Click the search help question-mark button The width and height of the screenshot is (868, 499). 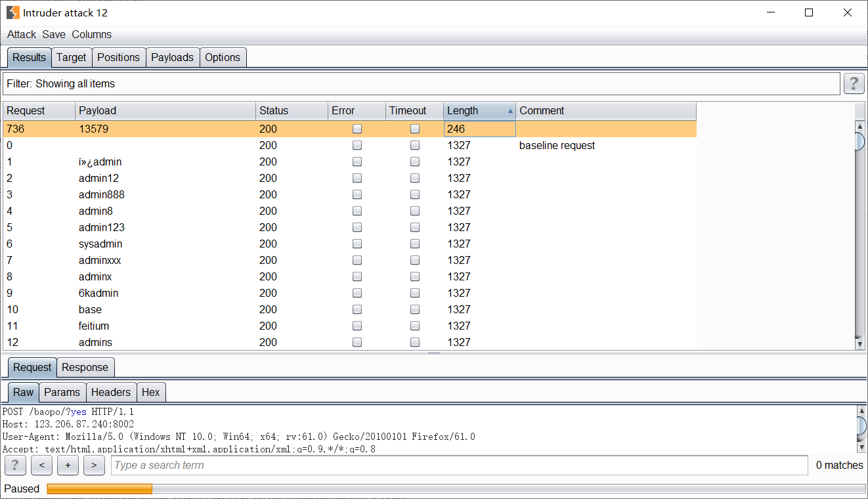[14, 465]
